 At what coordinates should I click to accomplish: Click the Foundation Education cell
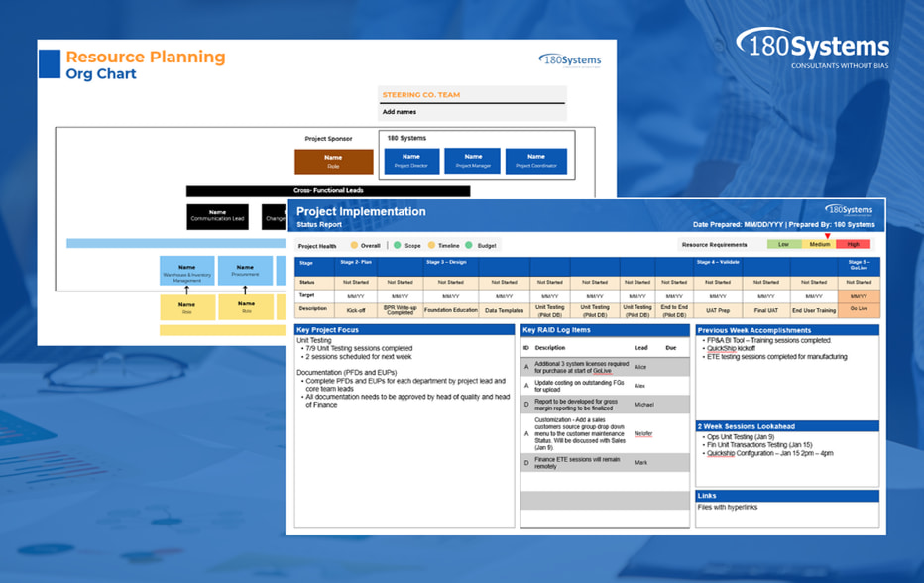tap(451, 310)
